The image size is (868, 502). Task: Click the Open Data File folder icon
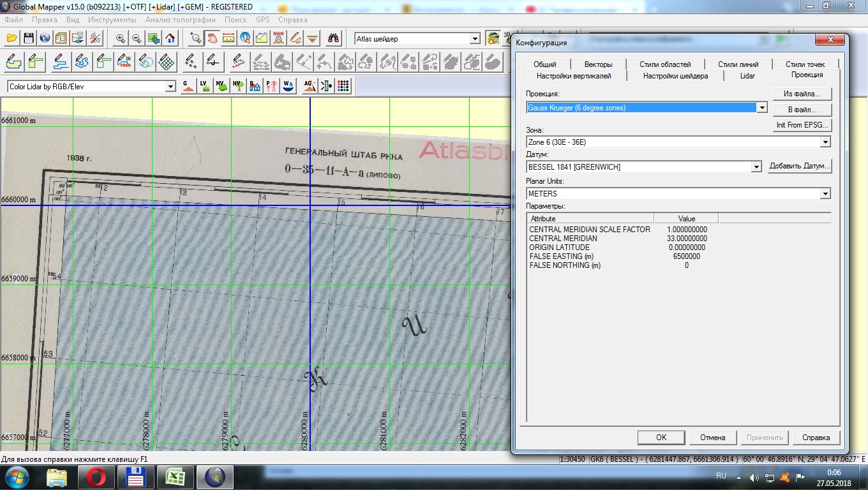[11, 38]
